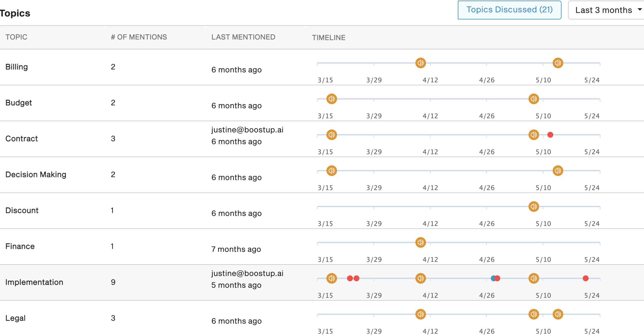Select the Billing topic name
Image resolution: width=644 pixels, height=336 pixels.
click(x=16, y=67)
